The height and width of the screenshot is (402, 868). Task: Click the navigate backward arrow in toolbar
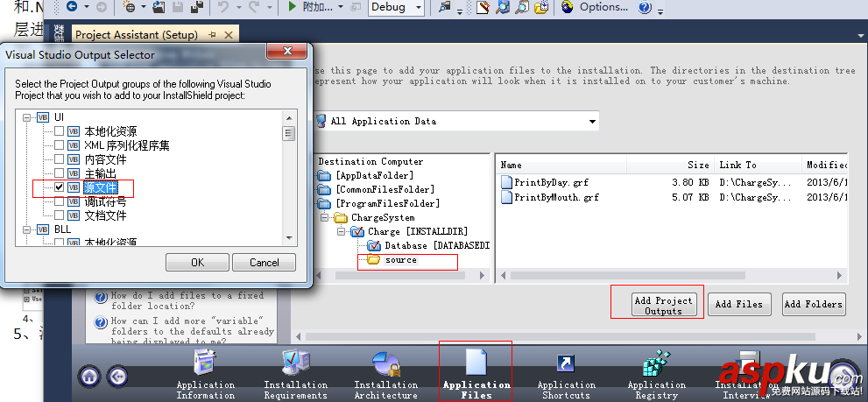[x=72, y=7]
